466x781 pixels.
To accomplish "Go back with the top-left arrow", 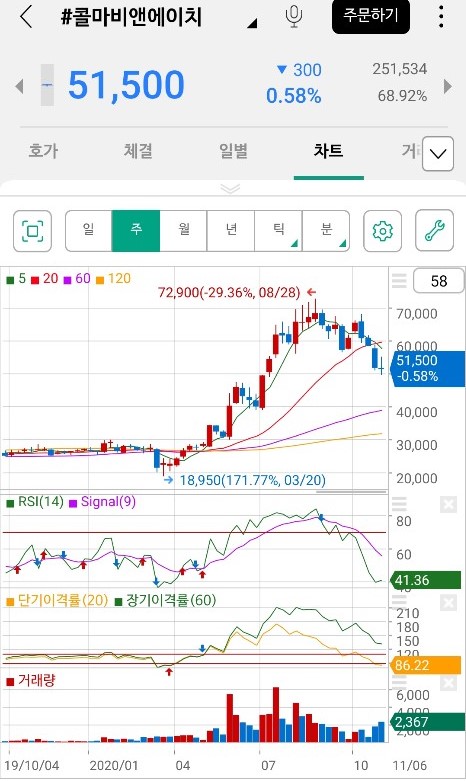I will pyautogui.click(x=26, y=16).
